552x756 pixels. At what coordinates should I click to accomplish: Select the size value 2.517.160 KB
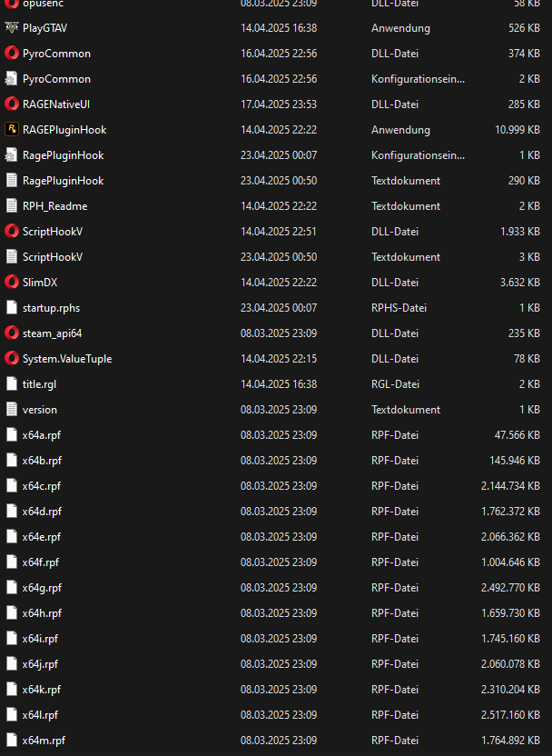510,715
